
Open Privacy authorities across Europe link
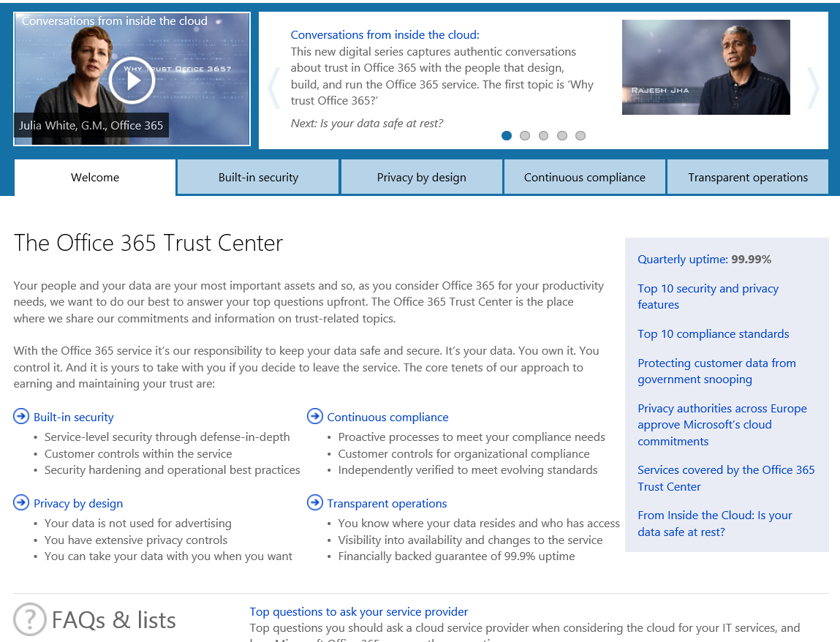(722, 424)
